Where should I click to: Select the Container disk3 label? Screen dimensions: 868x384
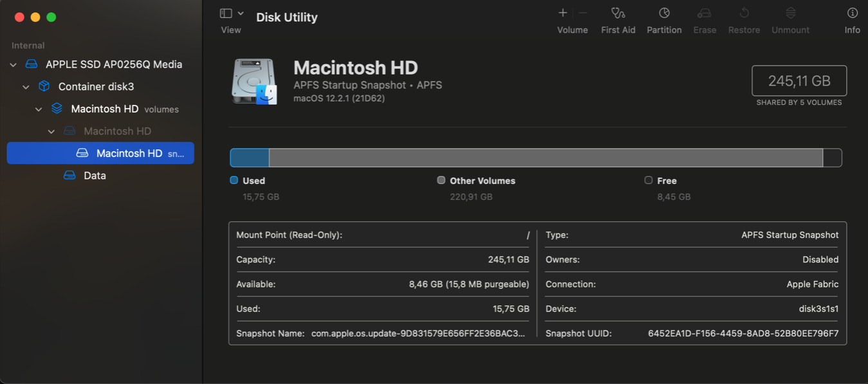click(x=97, y=86)
